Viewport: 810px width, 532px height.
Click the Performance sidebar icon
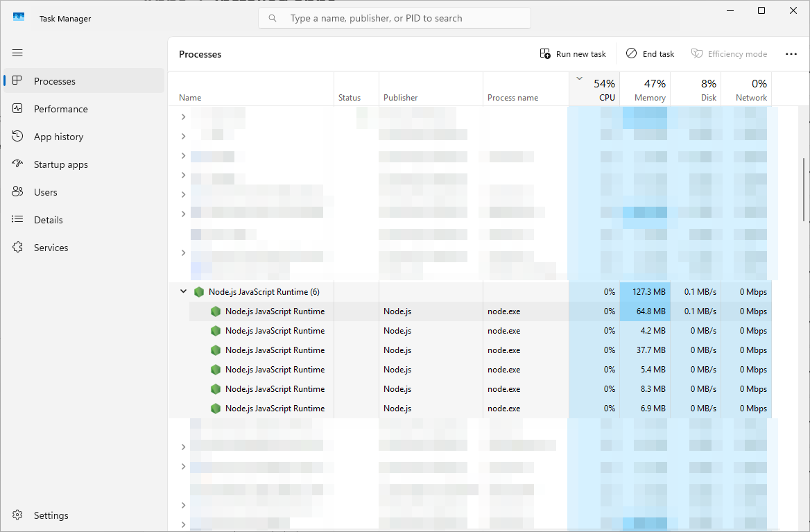18,109
